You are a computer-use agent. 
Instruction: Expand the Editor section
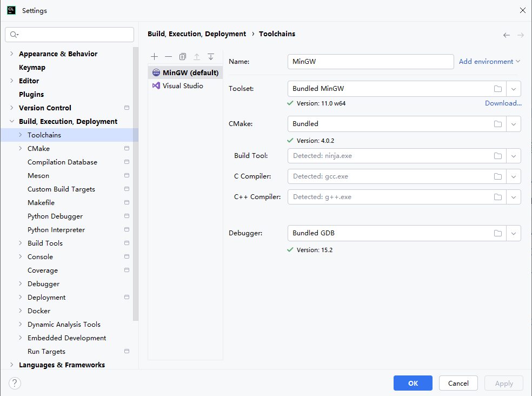point(11,81)
